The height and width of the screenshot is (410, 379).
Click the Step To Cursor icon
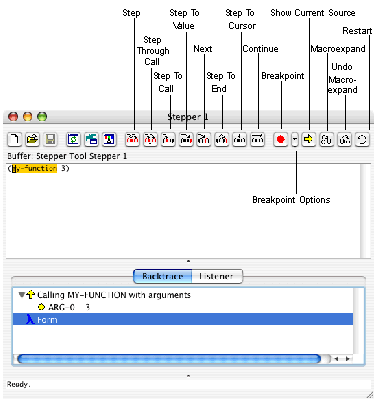239,139
